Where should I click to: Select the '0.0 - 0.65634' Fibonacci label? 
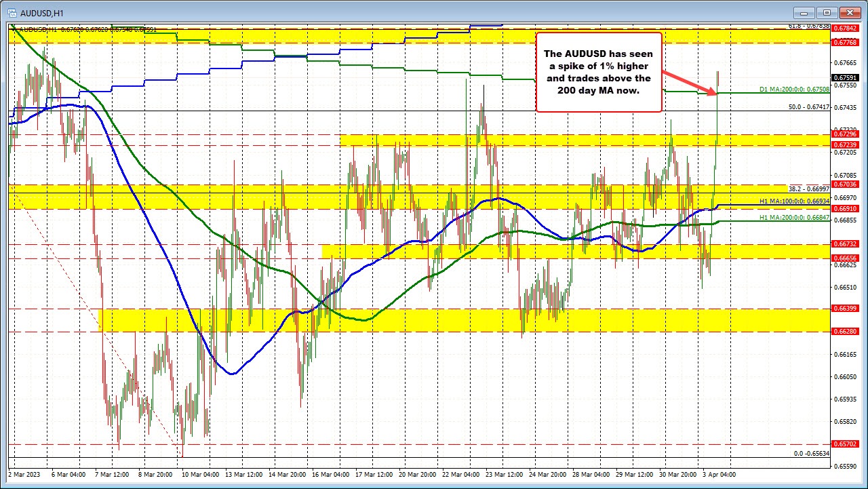pyautogui.click(x=812, y=453)
